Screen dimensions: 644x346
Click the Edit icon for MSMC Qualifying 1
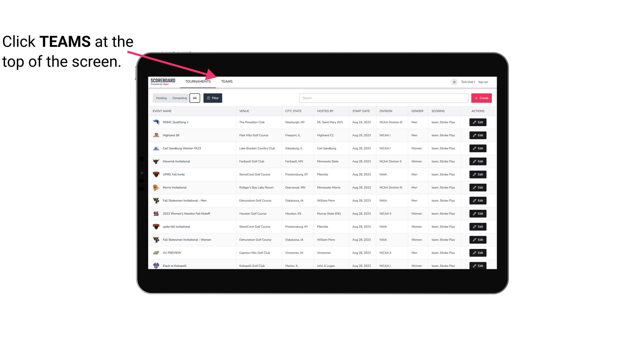[478, 122]
